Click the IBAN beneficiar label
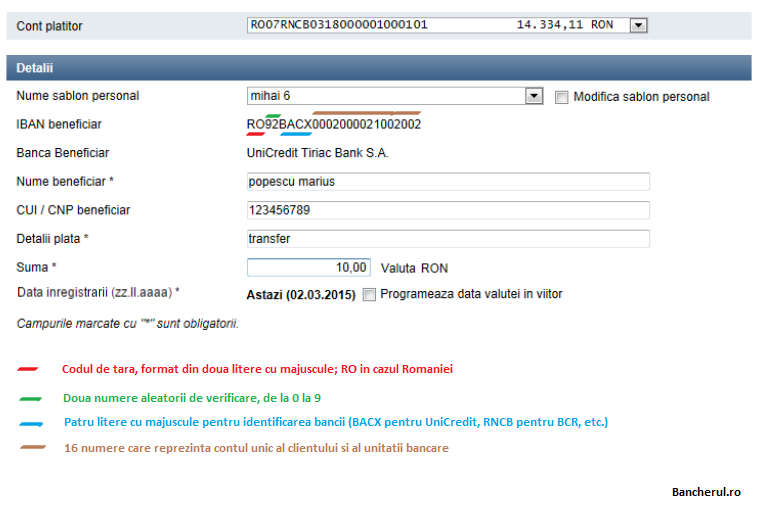This screenshot has width=757, height=509. coord(59,124)
